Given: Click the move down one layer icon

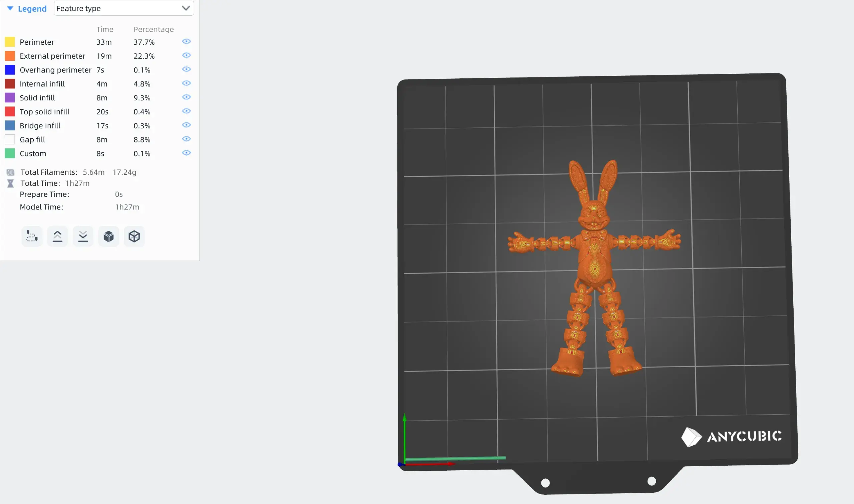Looking at the screenshot, I should pyautogui.click(x=83, y=236).
